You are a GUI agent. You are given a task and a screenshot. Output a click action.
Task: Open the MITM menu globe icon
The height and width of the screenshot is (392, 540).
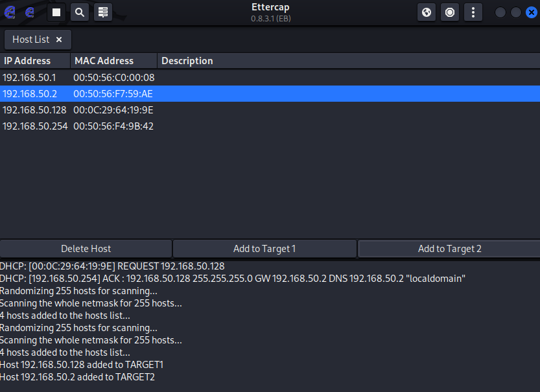(427, 12)
